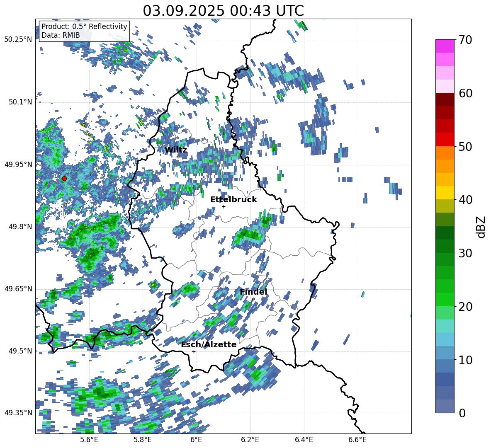Click the dBZ colorbar axis label
The height and width of the screenshot is (448, 491).
[481, 227]
